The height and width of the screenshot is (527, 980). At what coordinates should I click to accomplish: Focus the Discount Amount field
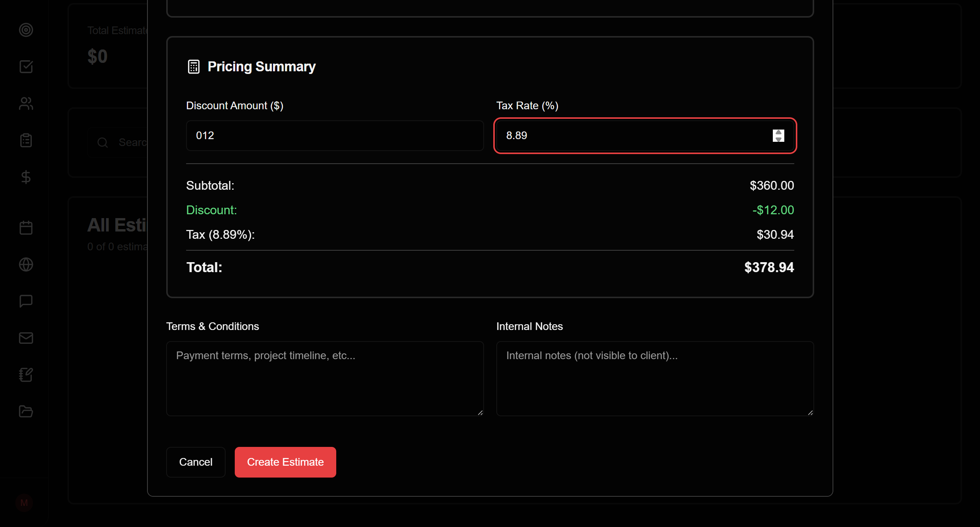335,136
